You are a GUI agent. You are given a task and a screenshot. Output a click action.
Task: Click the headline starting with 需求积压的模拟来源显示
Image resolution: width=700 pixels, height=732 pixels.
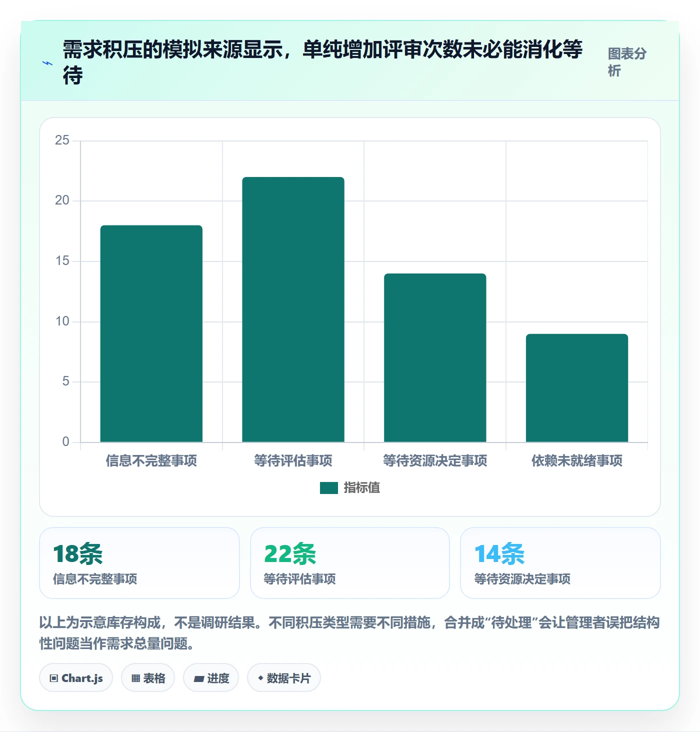click(x=322, y=62)
